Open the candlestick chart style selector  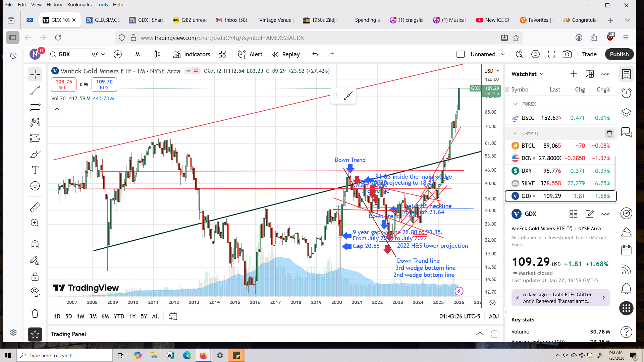tap(157, 54)
